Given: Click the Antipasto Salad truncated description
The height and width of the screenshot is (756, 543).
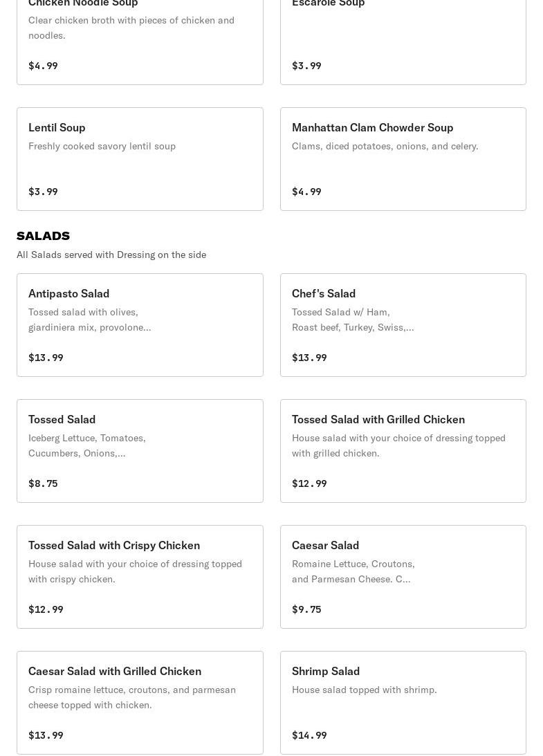Looking at the screenshot, I should coord(89,320).
